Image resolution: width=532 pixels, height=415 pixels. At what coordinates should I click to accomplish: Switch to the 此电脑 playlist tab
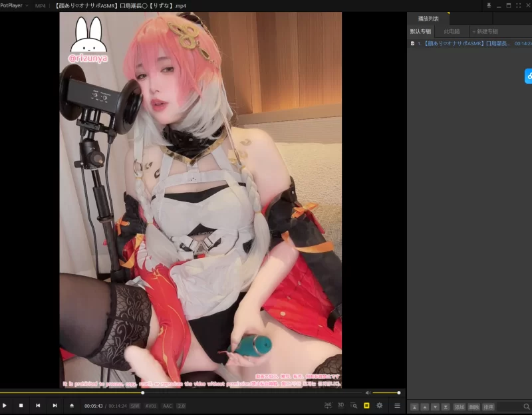pyautogui.click(x=452, y=31)
